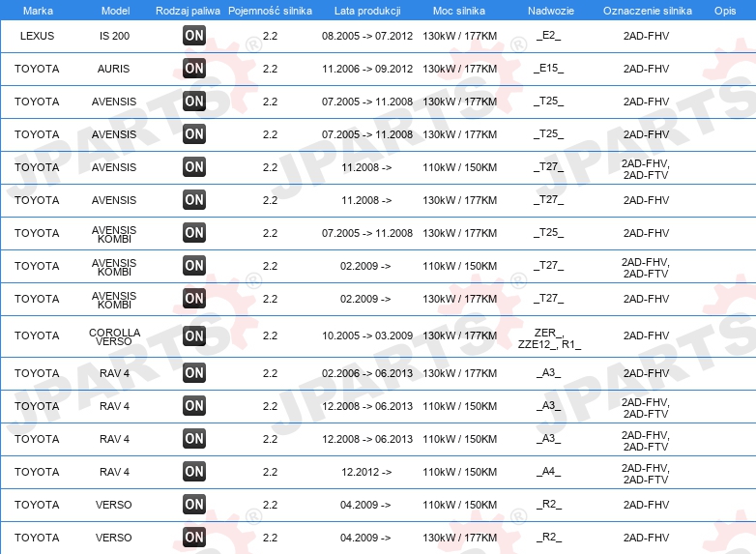Click the Oznaczenie silnika column header

[x=648, y=11]
